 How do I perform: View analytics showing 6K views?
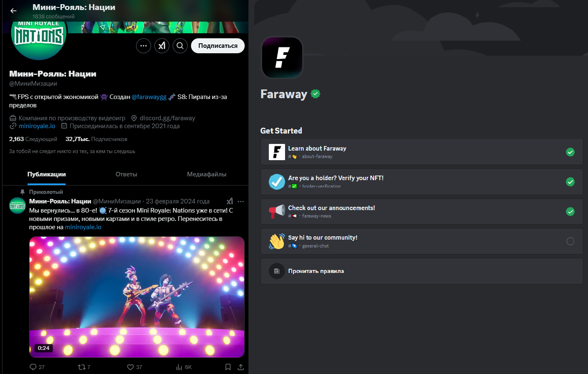tap(184, 367)
